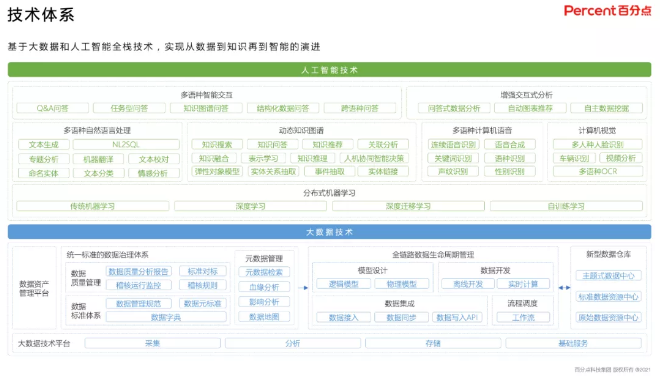Click the 情感分析 box
663x378 pixels.
(x=153, y=173)
